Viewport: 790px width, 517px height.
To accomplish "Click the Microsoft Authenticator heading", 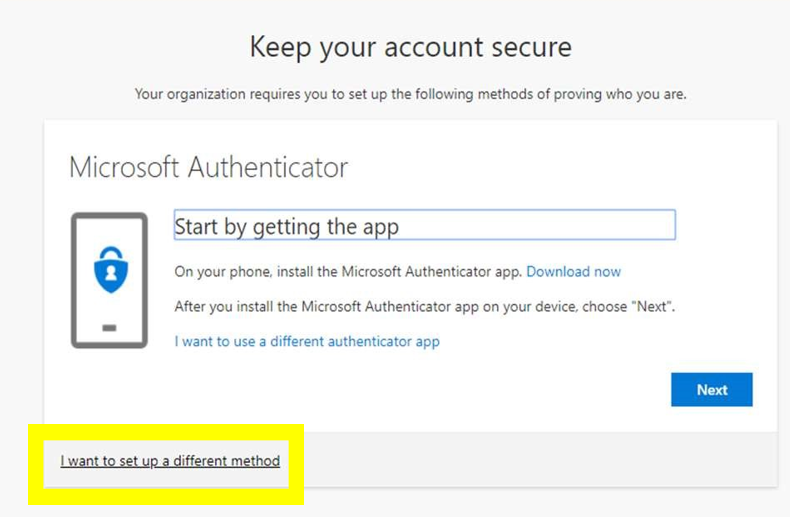I will [x=208, y=167].
